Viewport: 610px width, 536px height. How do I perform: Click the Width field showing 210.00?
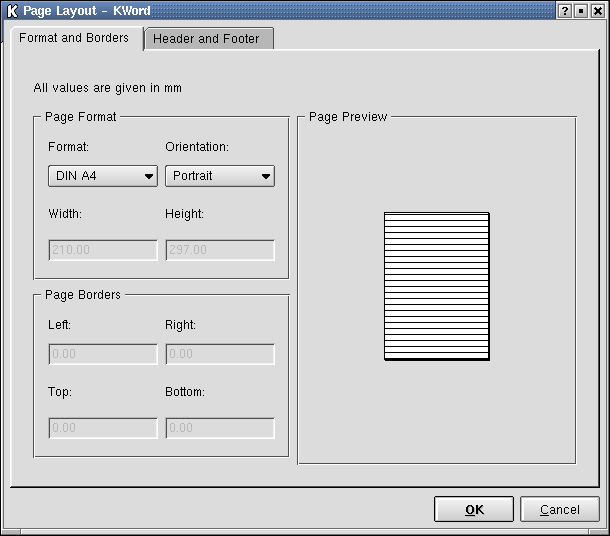[103, 250]
